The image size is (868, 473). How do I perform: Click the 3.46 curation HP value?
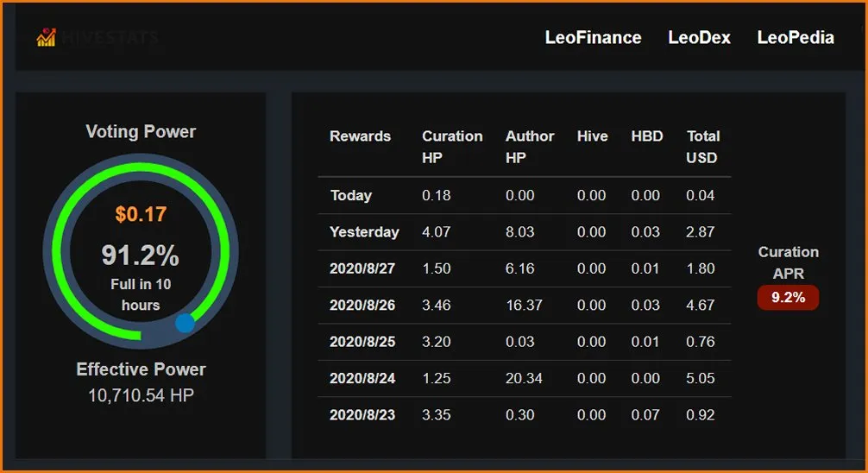pyautogui.click(x=437, y=306)
